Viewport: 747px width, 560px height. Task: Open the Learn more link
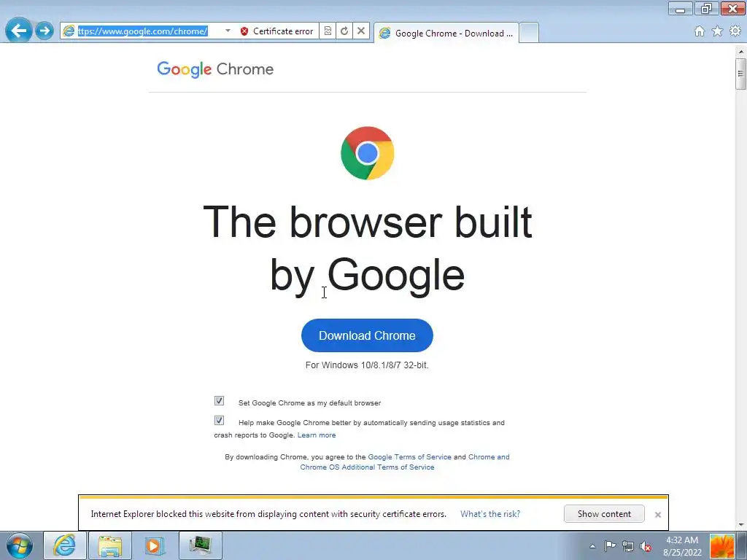pyautogui.click(x=317, y=435)
